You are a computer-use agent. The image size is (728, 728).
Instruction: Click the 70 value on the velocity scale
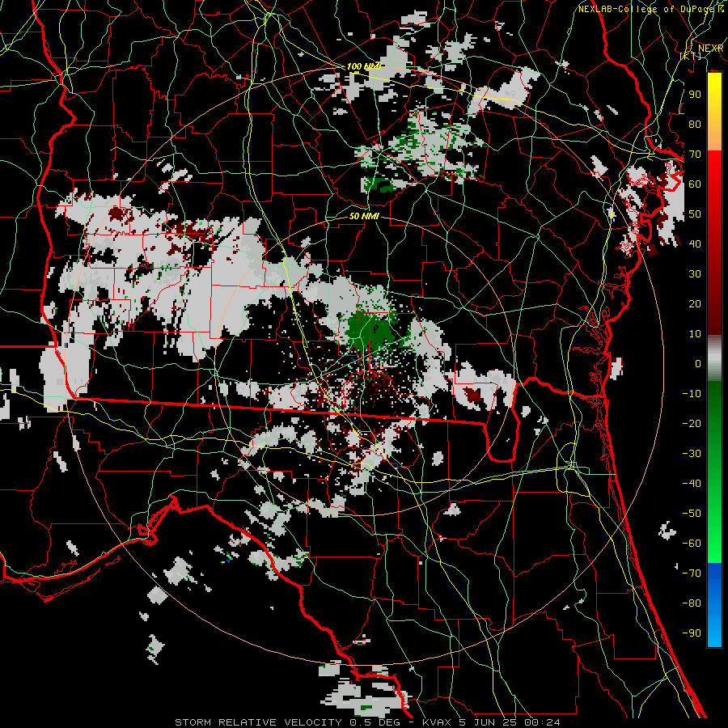click(x=695, y=154)
